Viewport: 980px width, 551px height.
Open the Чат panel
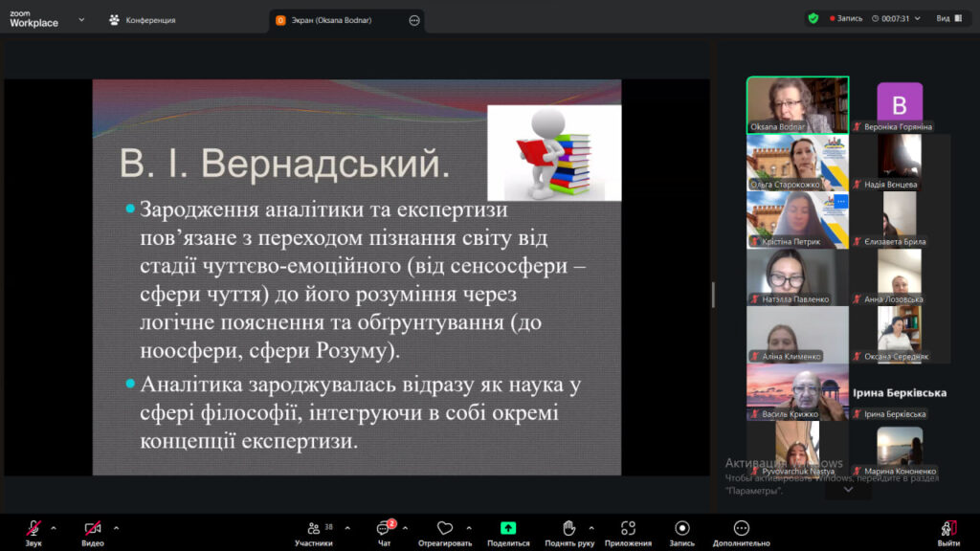[x=384, y=528]
